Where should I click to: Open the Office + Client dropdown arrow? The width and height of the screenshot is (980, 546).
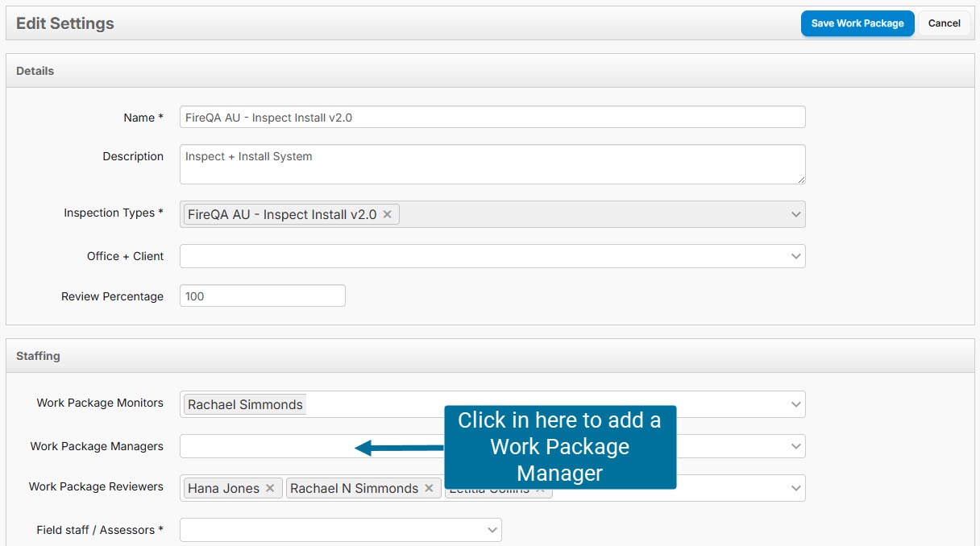tap(795, 256)
